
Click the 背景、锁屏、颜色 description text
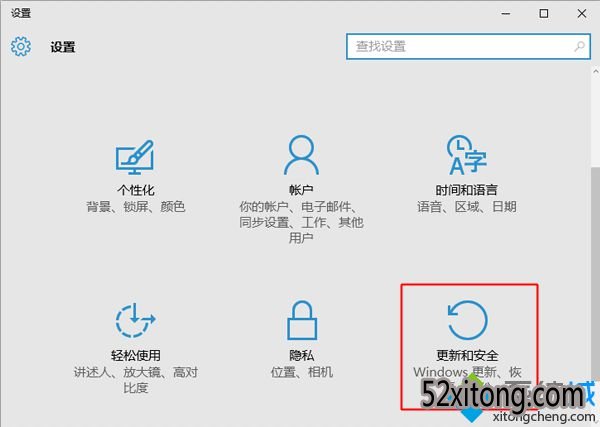pos(137,207)
